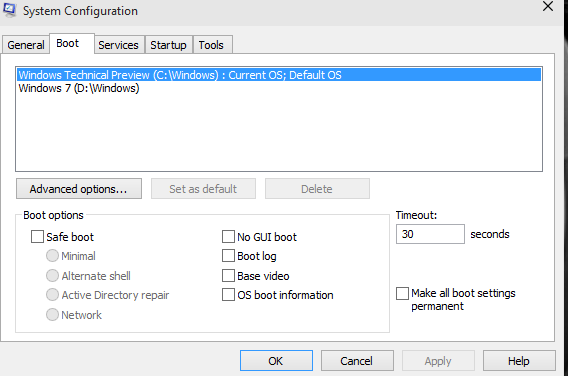The height and width of the screenshot is (376, 568).
Task: Open Help for System Configuration
Action: coord(519,361)
